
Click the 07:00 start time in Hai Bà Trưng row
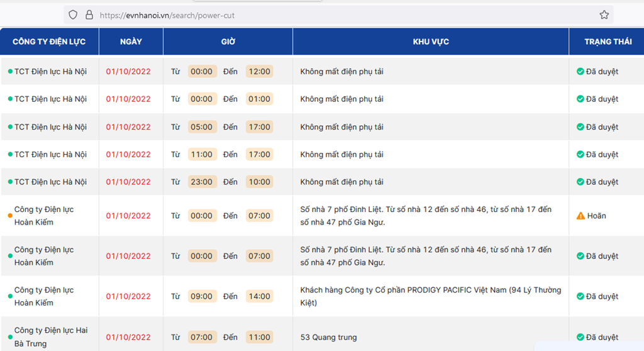(202, 337)
